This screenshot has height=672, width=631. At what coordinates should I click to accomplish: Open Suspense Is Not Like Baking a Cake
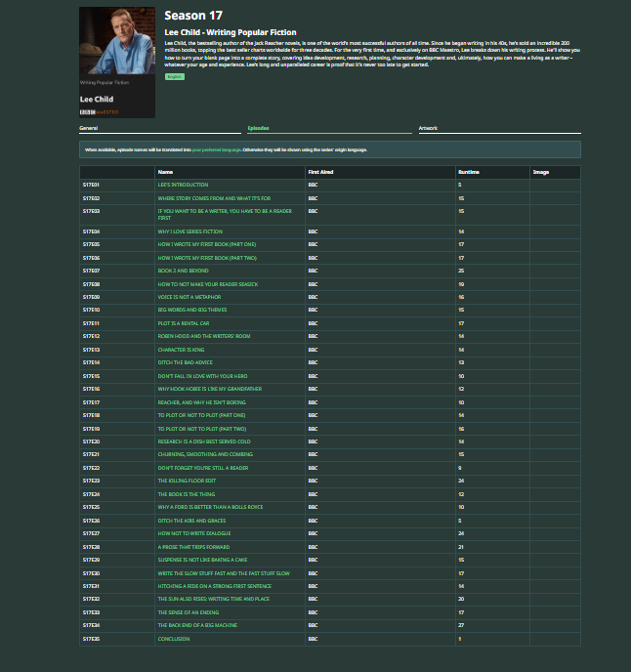202,560
